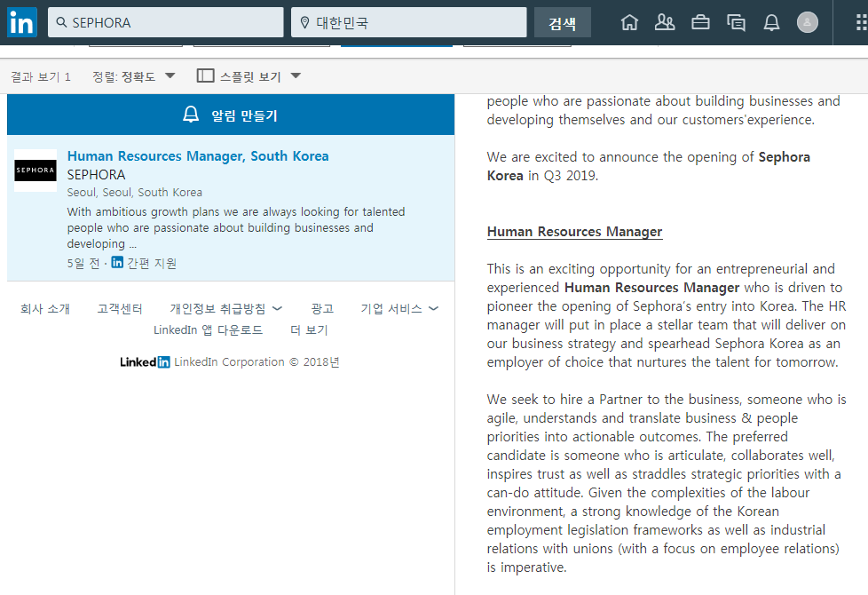
Task: Click Seoul, Seoul, South Korea location text
Action: 135,192
